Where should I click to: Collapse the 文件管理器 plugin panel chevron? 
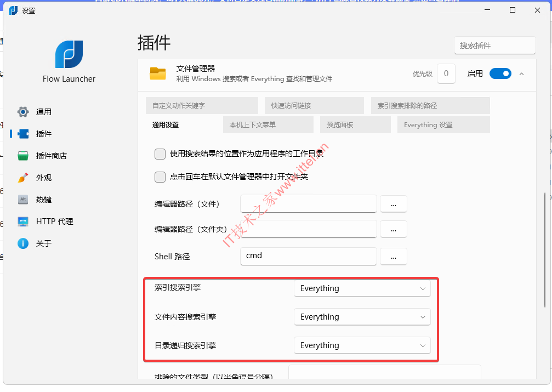pyautogui.click(x=522, y=74)
